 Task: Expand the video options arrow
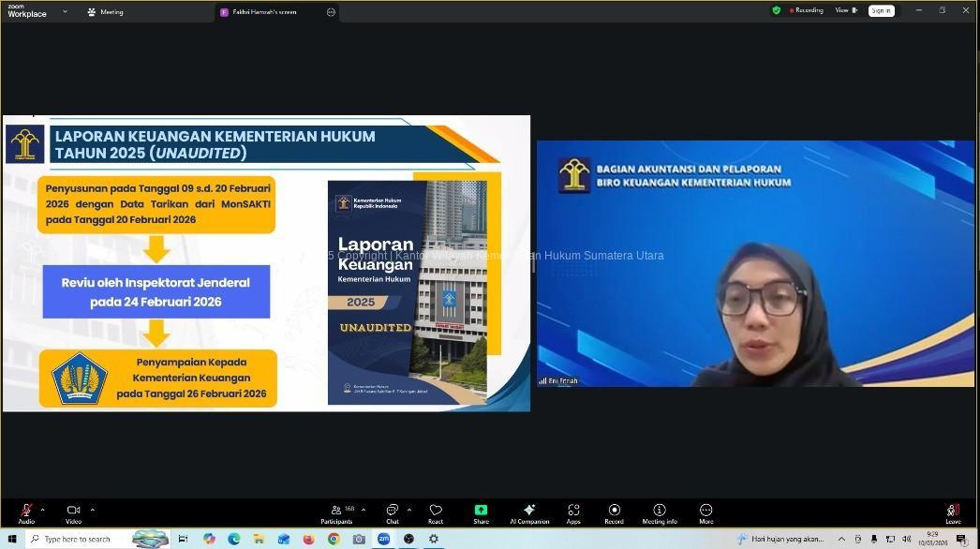(x=92, y=510)
